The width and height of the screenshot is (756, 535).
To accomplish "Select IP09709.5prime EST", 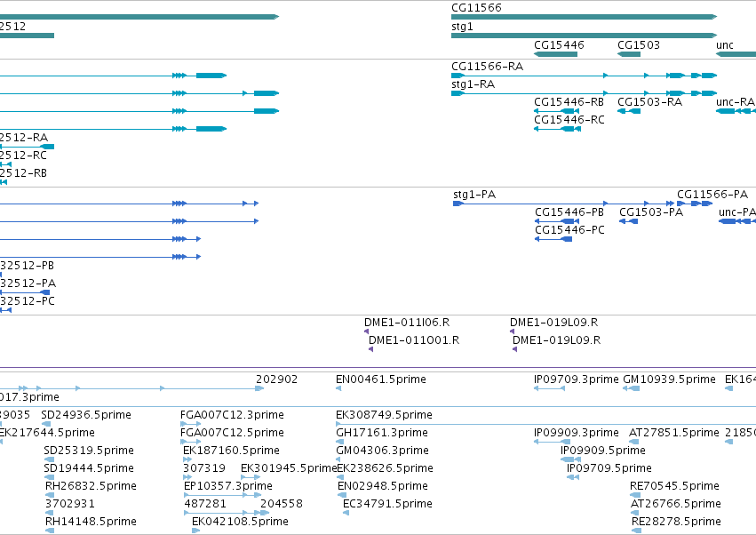I will pos(573,477).
